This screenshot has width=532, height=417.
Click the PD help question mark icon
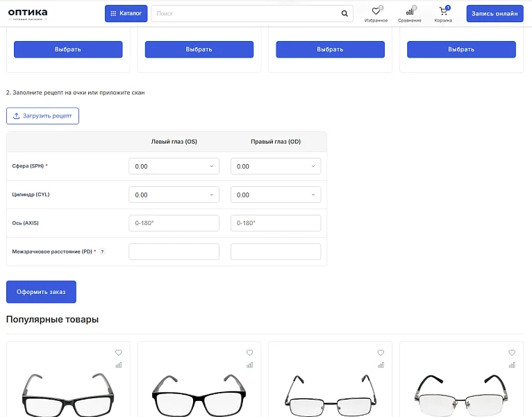click(102, 252)
